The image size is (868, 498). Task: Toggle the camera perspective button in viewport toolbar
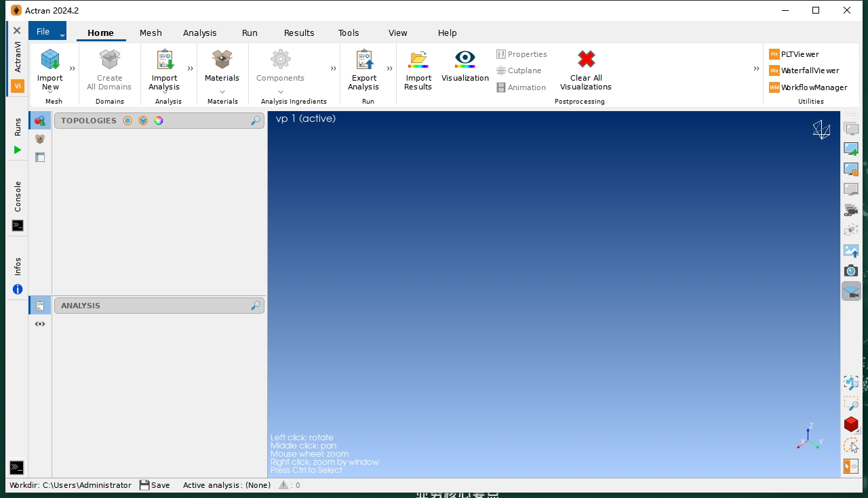pyautogui.click(x=851, y=291)
